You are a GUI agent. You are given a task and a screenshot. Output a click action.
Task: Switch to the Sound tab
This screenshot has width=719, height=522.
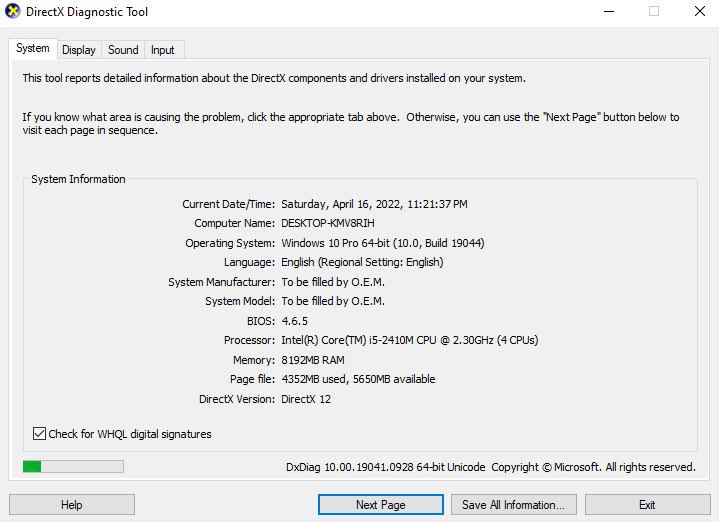[123, 50]
